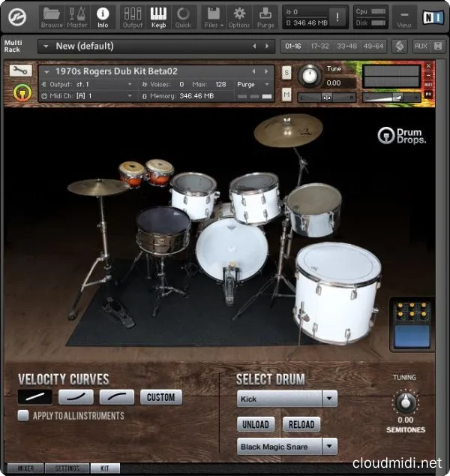Toggle the Info pane icon

coord(103,16)
